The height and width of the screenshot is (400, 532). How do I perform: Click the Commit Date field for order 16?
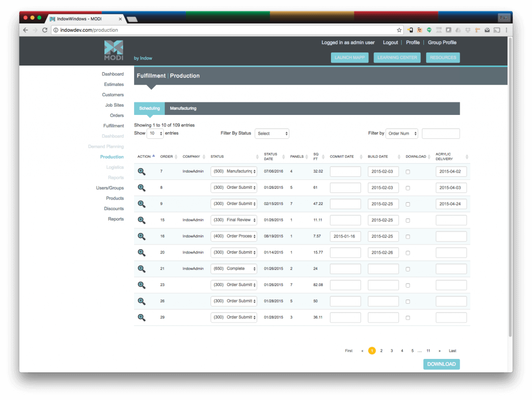tap(345, 237)
